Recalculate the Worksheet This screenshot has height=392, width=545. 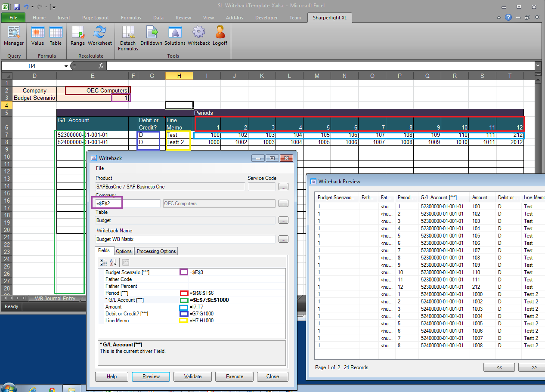click(100, 36)
